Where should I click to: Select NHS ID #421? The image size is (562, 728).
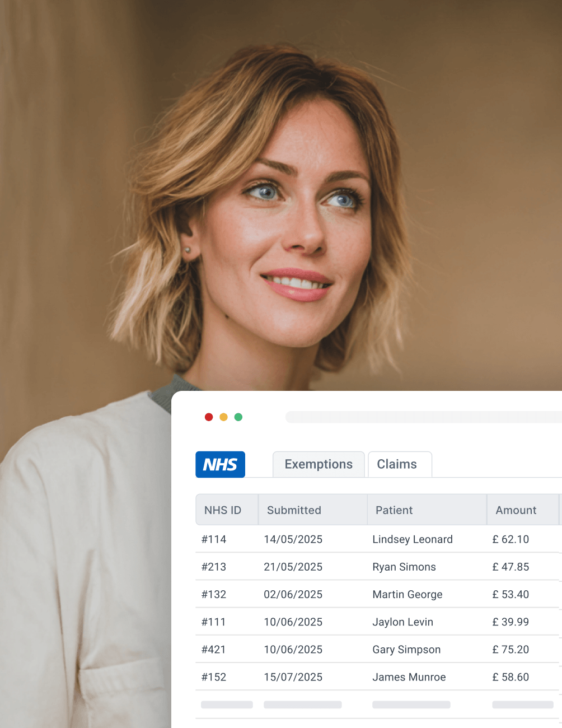click(213, 650)
